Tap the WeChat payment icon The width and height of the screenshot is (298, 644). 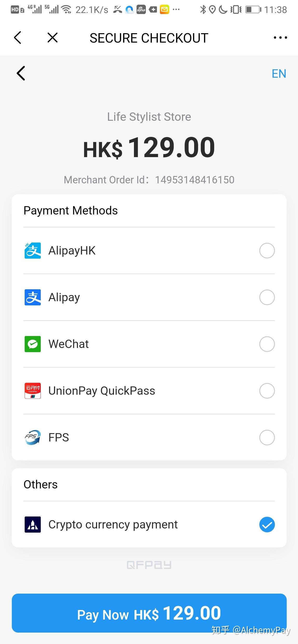click(32, 344)
